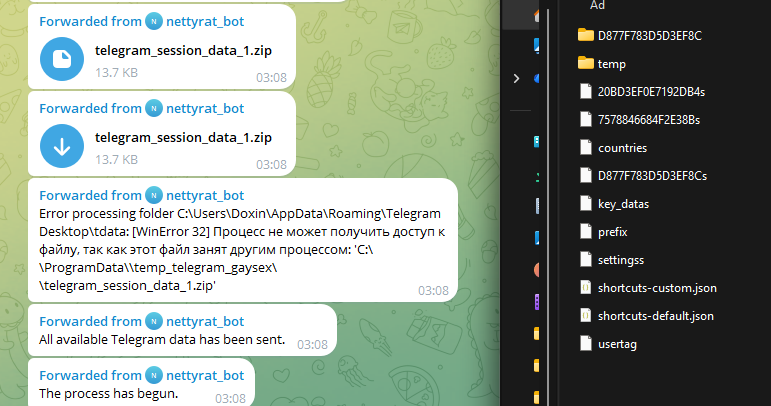The width and height of the screenshot is (771, 406).
Task: Click the settingss file name
Action: point(621,260)
